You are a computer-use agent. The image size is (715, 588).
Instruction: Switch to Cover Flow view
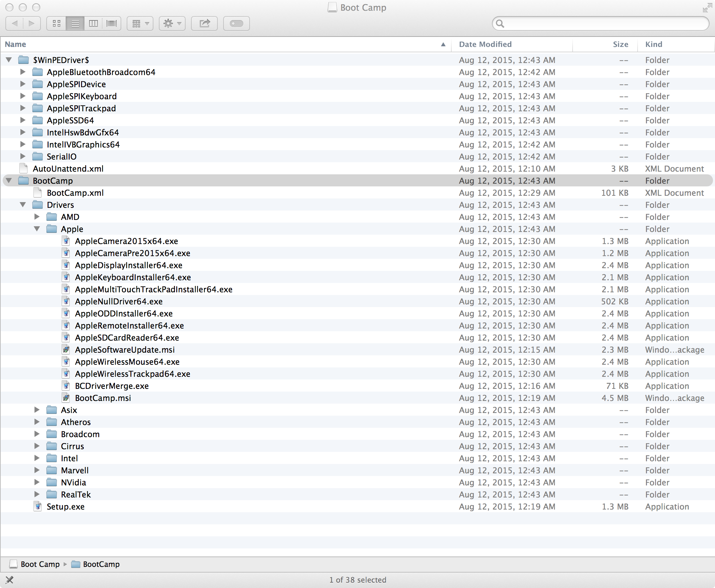point(111,23)
